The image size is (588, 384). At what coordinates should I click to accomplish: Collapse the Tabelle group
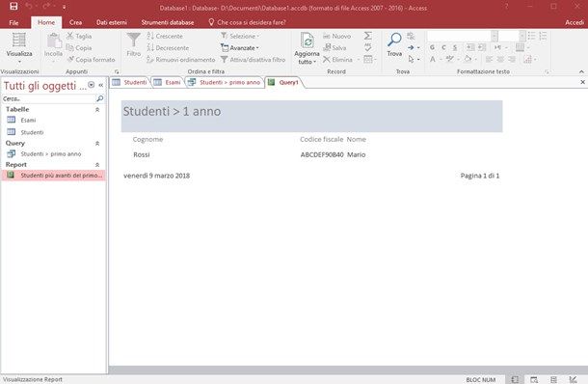coord(97,110)
